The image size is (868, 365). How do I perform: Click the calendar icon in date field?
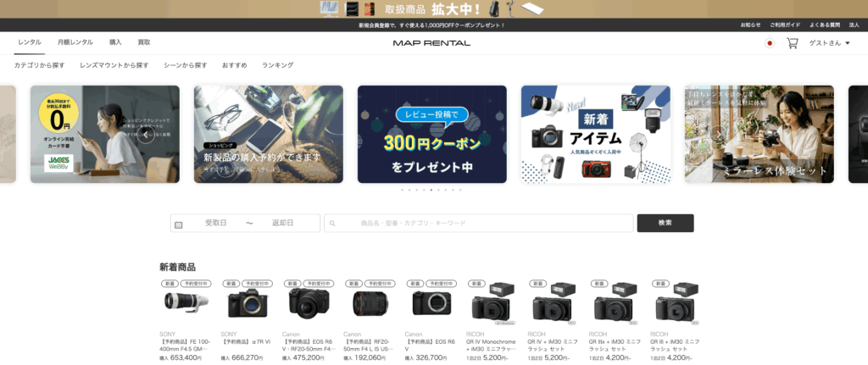click(178, 224)
